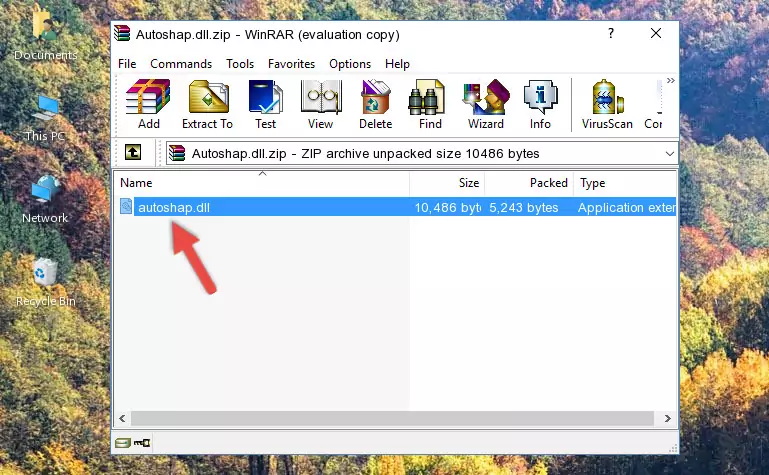Sort by the Size column header

[x=447, y=183]
